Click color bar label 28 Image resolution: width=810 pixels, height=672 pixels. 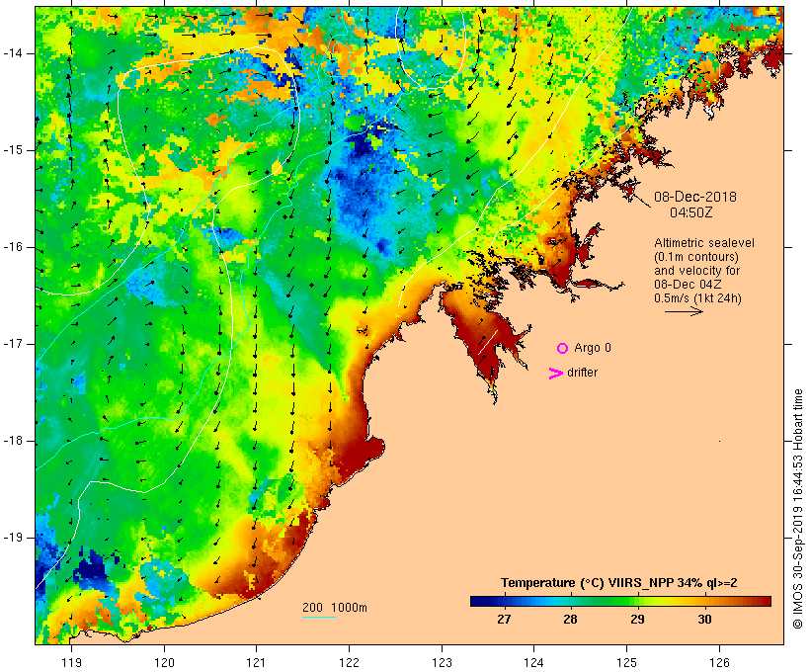(570, 620)
